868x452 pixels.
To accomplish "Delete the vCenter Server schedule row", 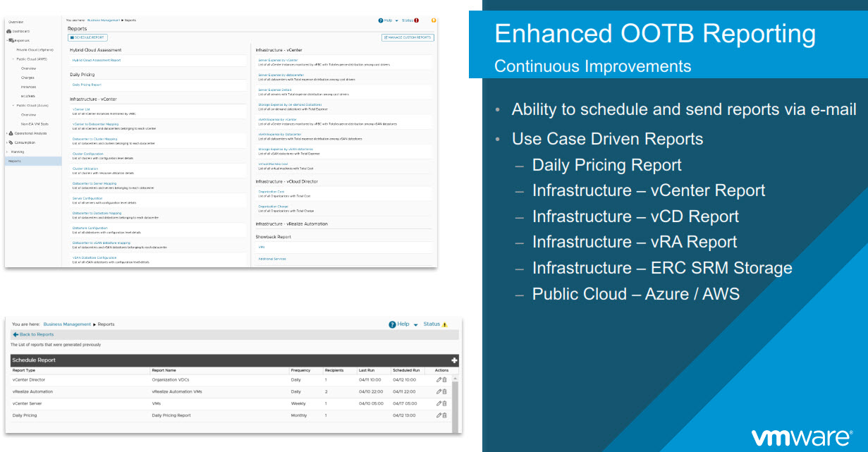I will pos(444,403).
